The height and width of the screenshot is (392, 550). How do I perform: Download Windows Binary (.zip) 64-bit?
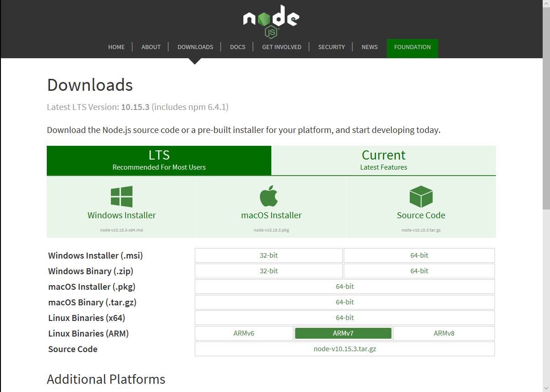419,271
